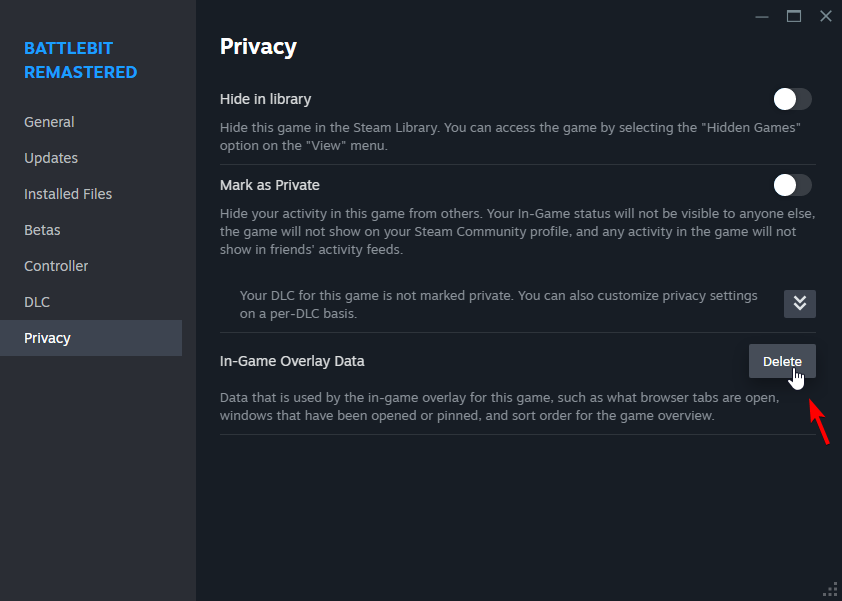Image resolution: width=842 pixels, height=601 pixels.
Task: Select the Betas tab
Action: pos(42,230)
